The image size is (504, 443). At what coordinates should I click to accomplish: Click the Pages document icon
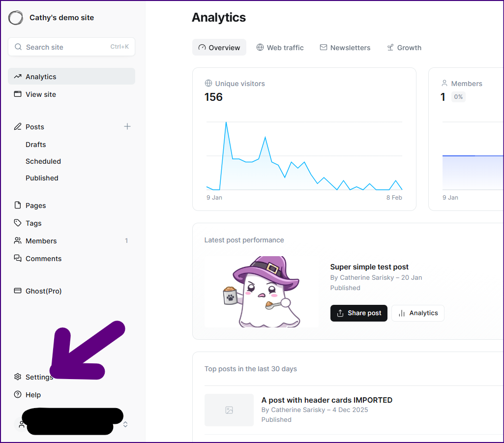18,206
